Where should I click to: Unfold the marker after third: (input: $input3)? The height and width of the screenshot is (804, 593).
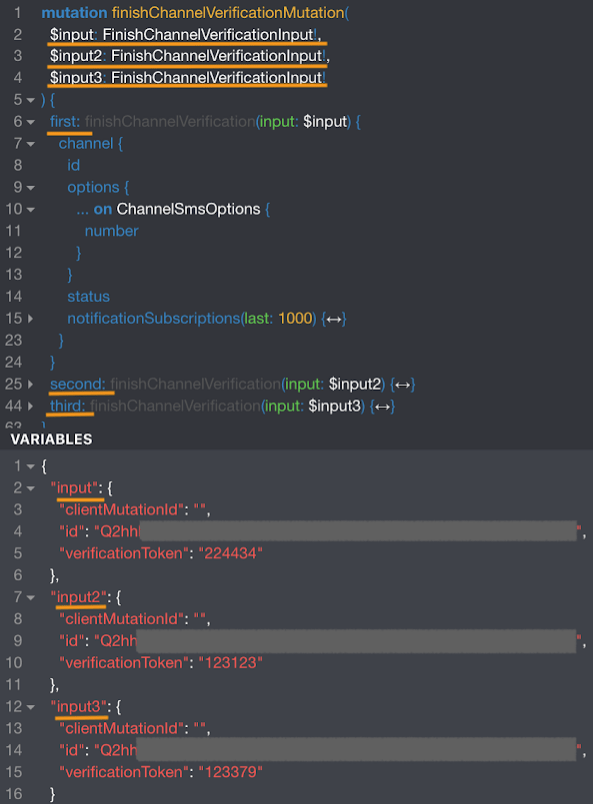tap(382, 407)
